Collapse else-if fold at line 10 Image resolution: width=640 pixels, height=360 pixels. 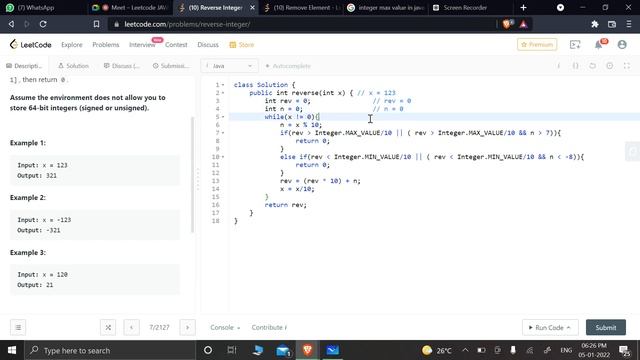pyautogui.click(x=223, y=157)
